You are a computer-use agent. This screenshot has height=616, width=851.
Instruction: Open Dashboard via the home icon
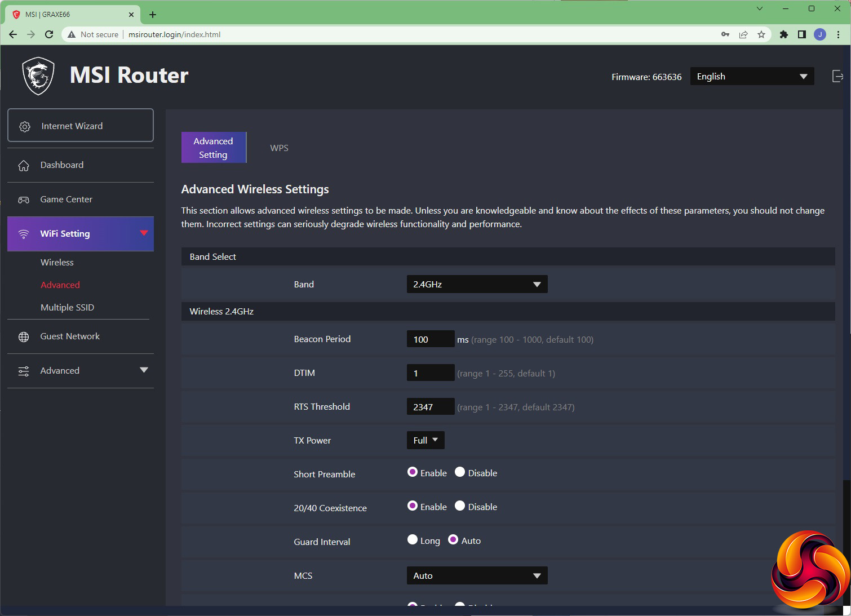(x=24, y=166)
